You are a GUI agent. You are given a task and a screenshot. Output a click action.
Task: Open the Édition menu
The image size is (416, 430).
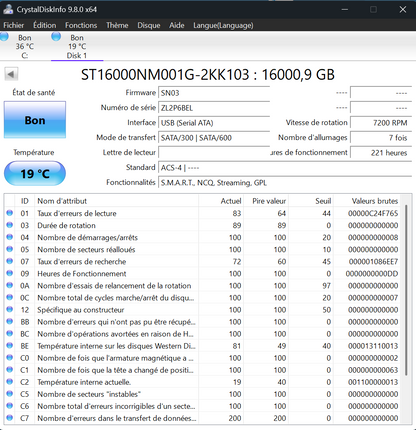[x=44, y=25]
